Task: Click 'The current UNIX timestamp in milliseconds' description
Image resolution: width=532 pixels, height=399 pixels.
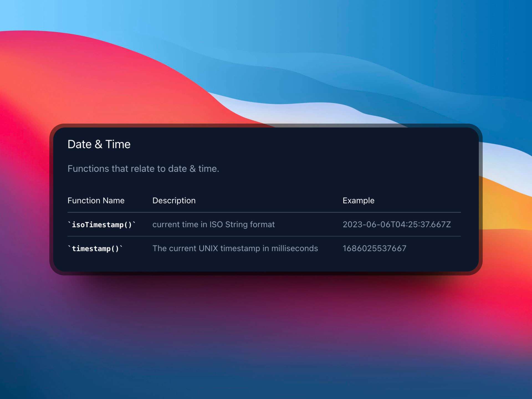Action: pyautogui.click(x=235, y=248)
